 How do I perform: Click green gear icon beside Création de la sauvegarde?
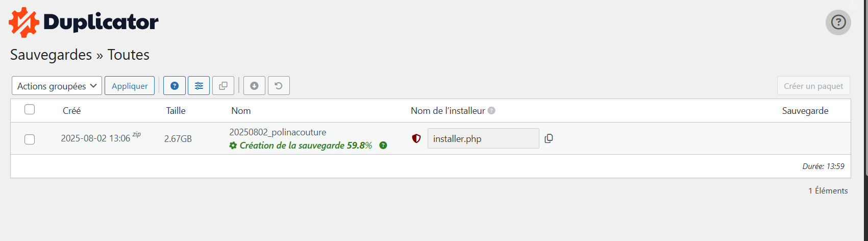[233, 146]
